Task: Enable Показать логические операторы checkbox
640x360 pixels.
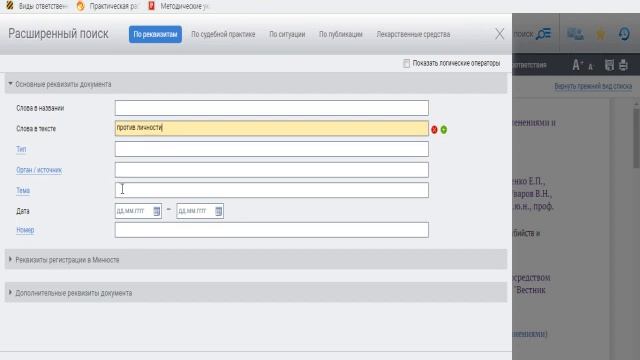Action: coord(406,63)
